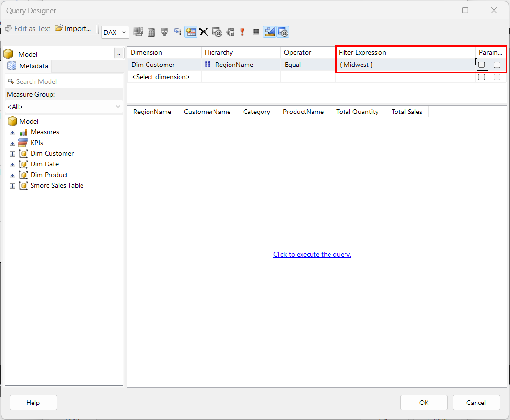Click the yellow cube icon beside Model header

pyautogui.click(x=8, y=54)
